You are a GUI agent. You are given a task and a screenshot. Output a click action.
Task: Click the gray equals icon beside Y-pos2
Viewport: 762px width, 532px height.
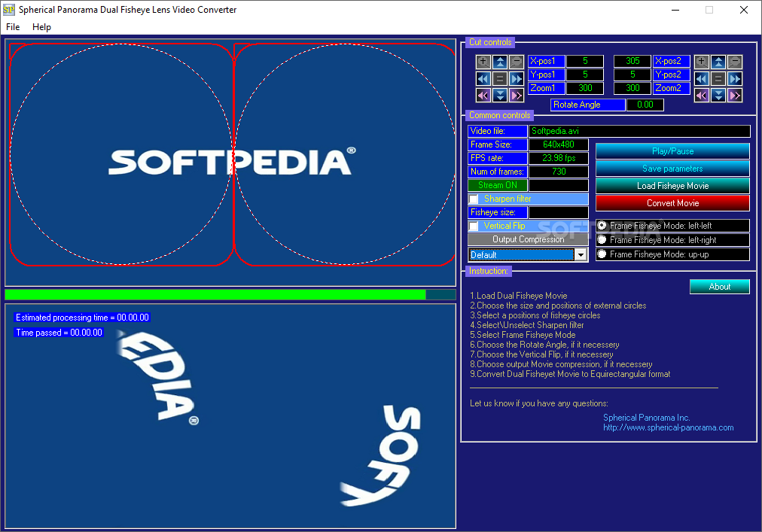718,79
